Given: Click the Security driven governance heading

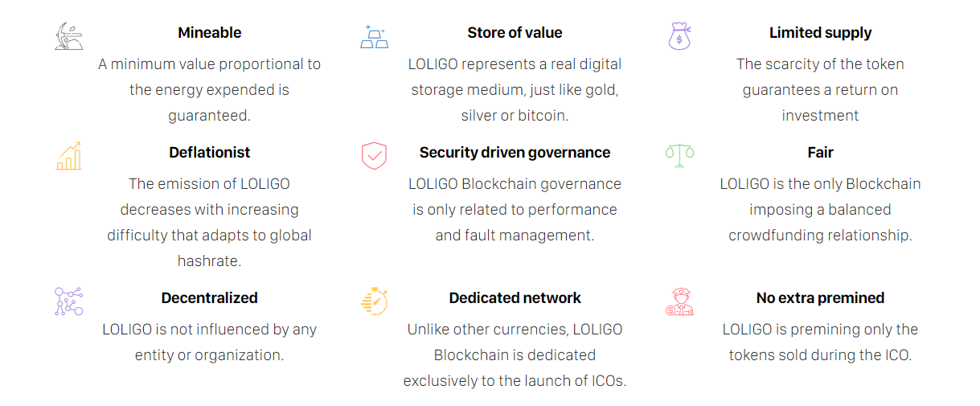Looking at the screenshot, I should [515, 153].
